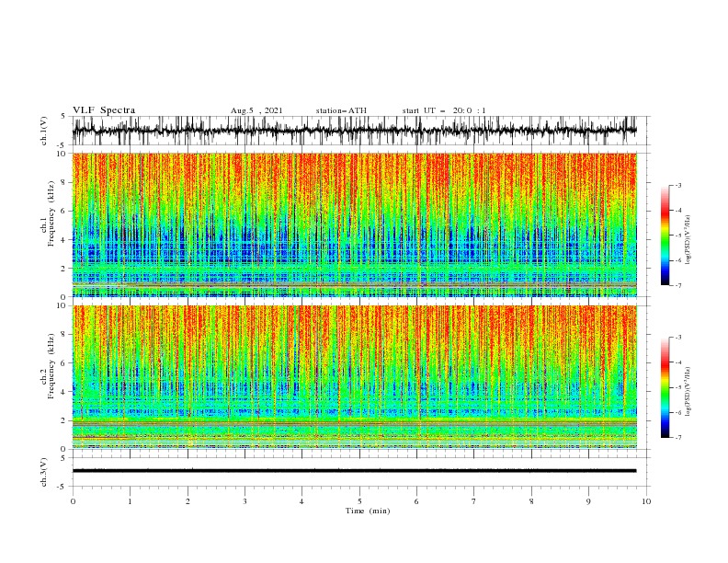Click the ch.2 PSD color scale bar

pyautogui.click(x=665, y=387)
